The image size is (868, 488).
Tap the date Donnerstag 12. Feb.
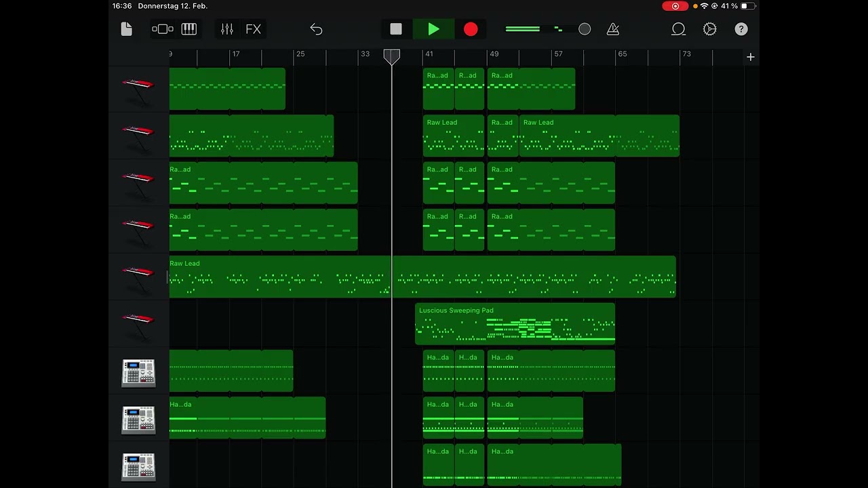tap(173, 6)
